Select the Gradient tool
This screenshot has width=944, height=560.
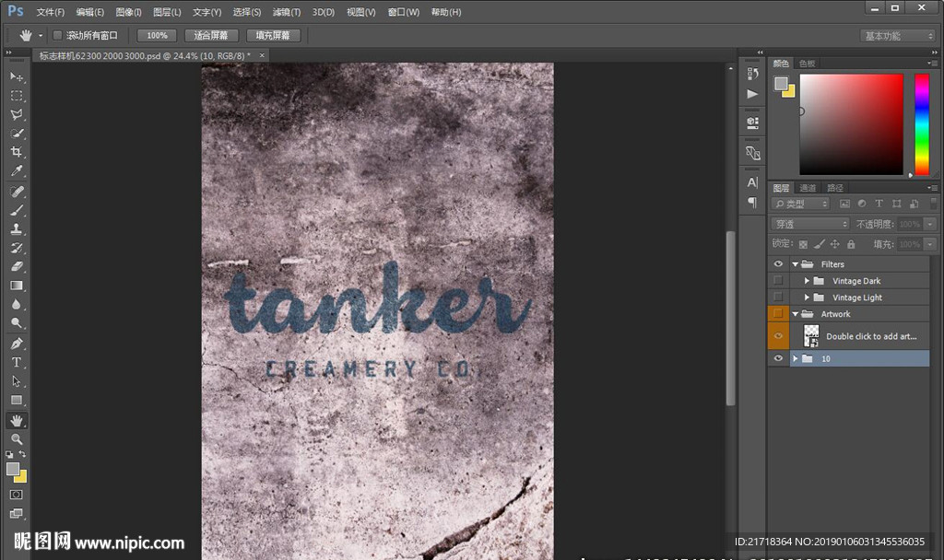[17, 286]
